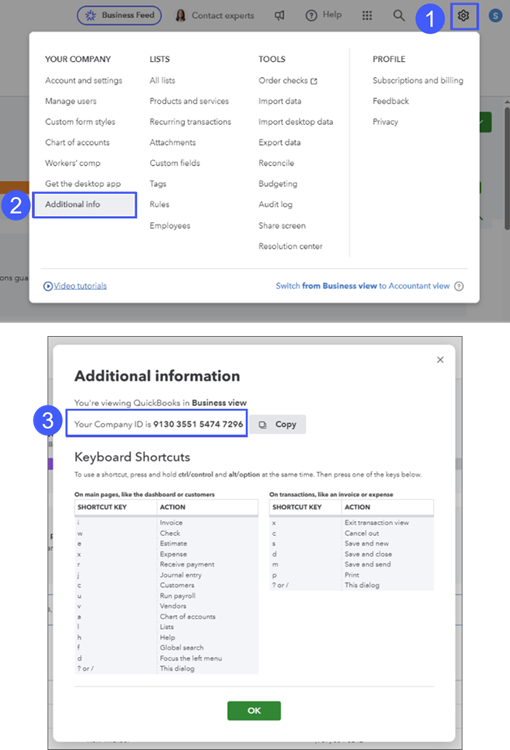Open Export data
This screenshot has width=510, height=750.
coord(279,142)
